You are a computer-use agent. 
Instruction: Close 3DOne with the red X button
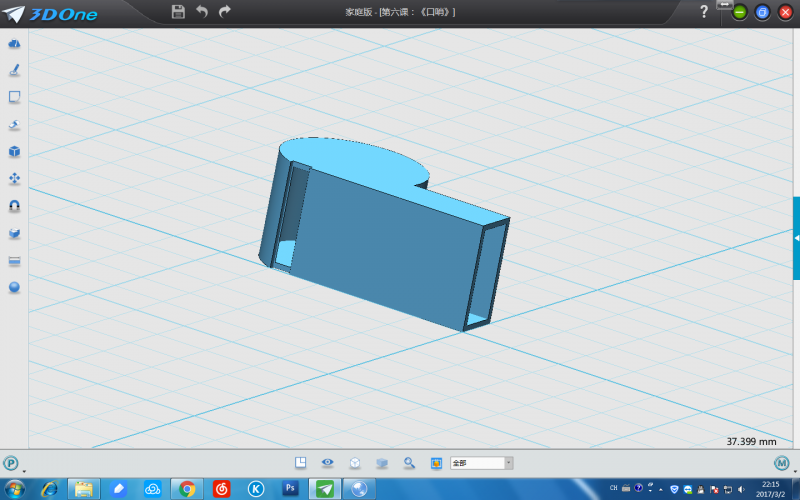click(x=785, y=12)
